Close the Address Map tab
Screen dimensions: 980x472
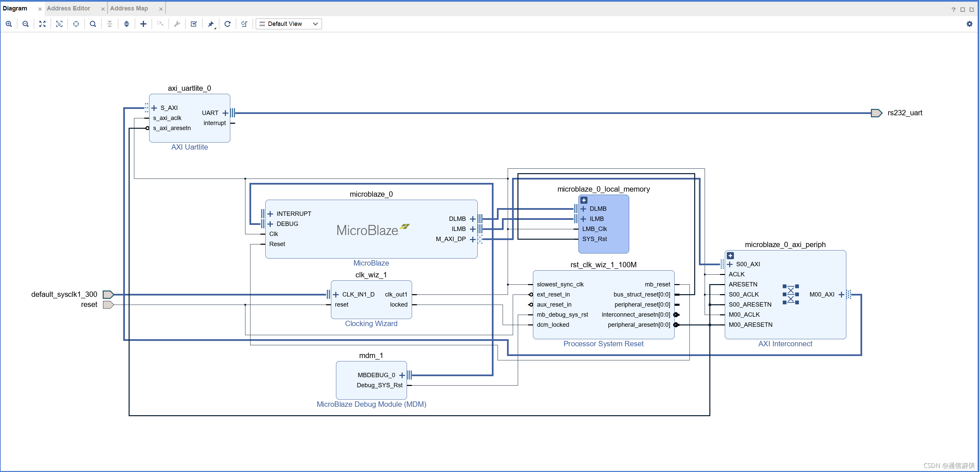pos(161,9)
